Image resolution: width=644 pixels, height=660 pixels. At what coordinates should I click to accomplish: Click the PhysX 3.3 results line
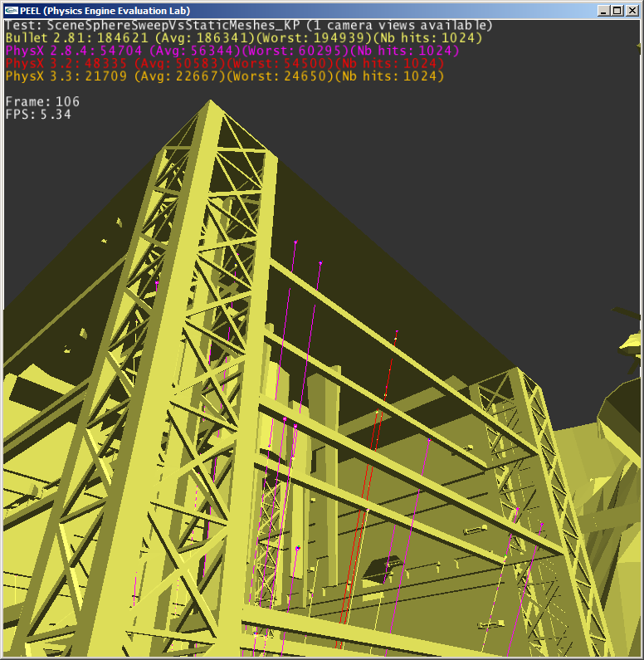(x=225, y=76)
